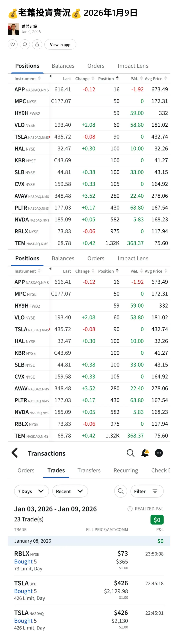This screenshot has height=644, width=180.
Task: Open notifications bell with alert
Action: [145, 453]
